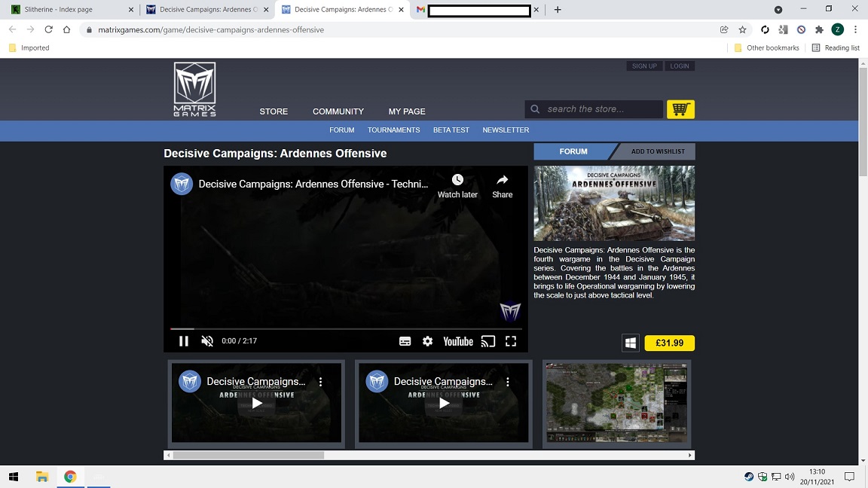Open notification center in taskbar
The height and width of the screenshot is (488, 868).
coord(850,477)
